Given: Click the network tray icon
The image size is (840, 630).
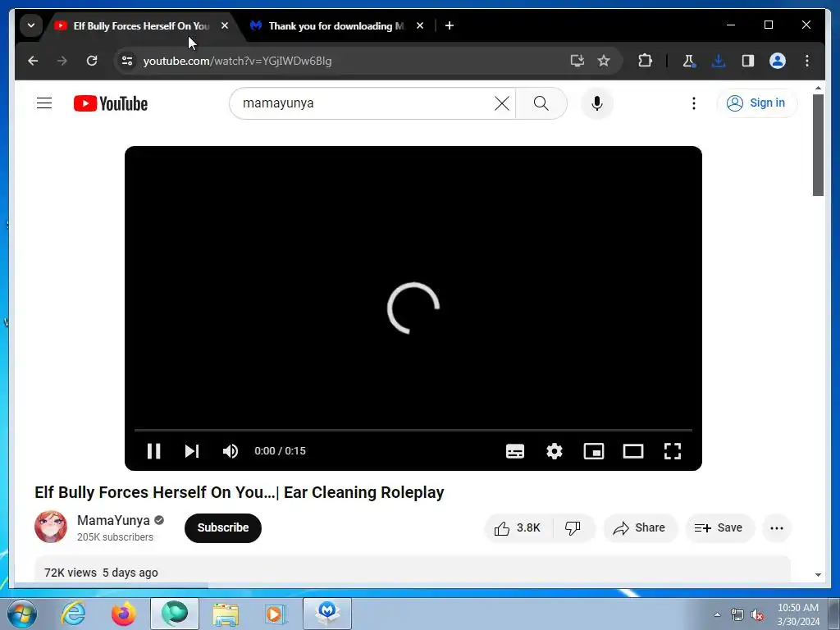Looking at the screenshot, I should [x=737, y=615].
